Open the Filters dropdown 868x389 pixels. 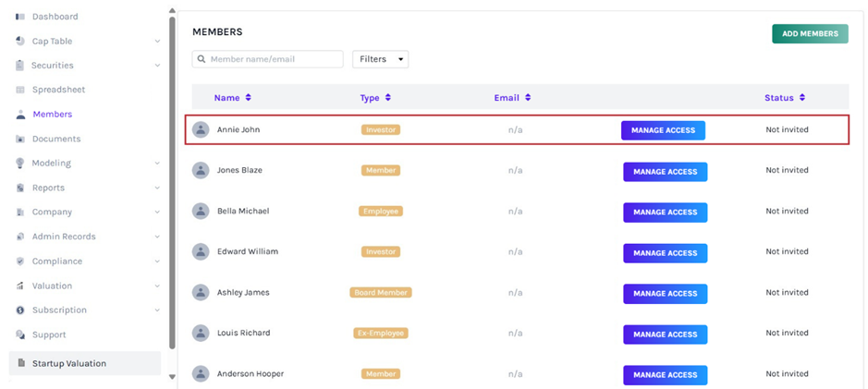click(x=380, y=59)
